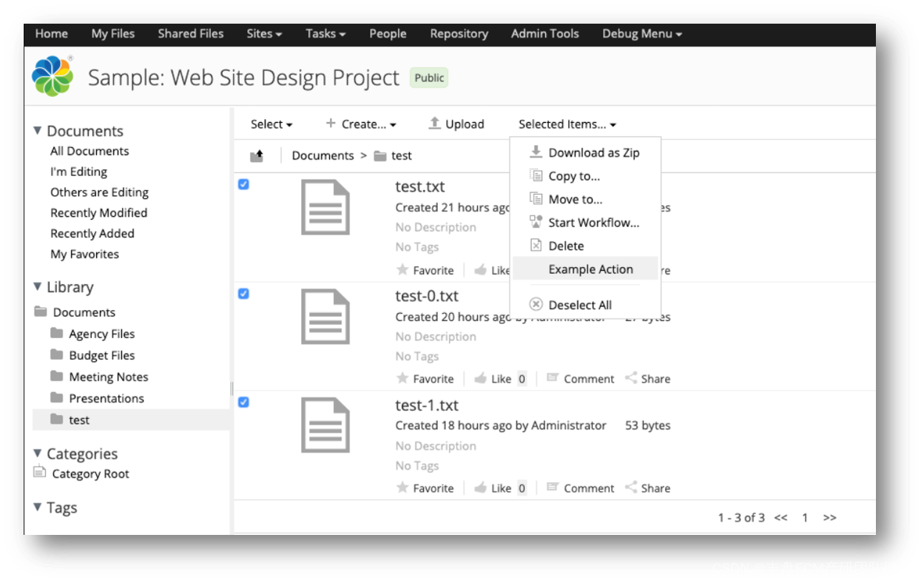
Task: Click the Favorite star for test-1.txt
Action: pyautogui.click(x=402, y=488)
